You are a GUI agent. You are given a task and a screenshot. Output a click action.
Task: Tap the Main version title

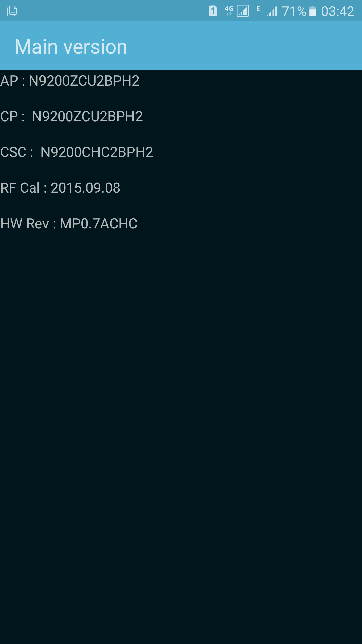(71, 47)
